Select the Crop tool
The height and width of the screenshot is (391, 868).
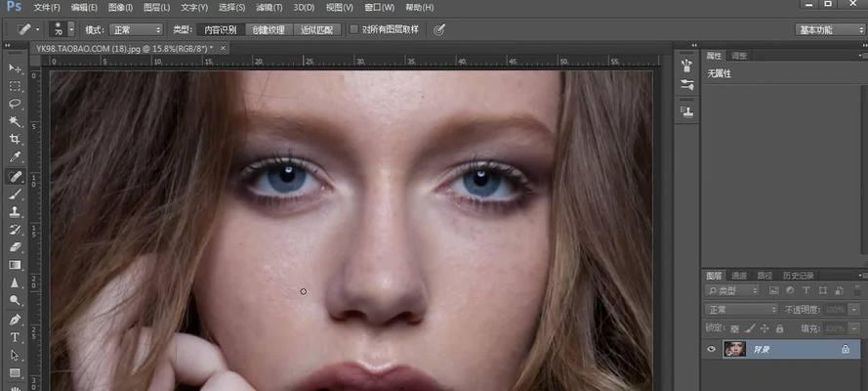(x=15, y=140)
